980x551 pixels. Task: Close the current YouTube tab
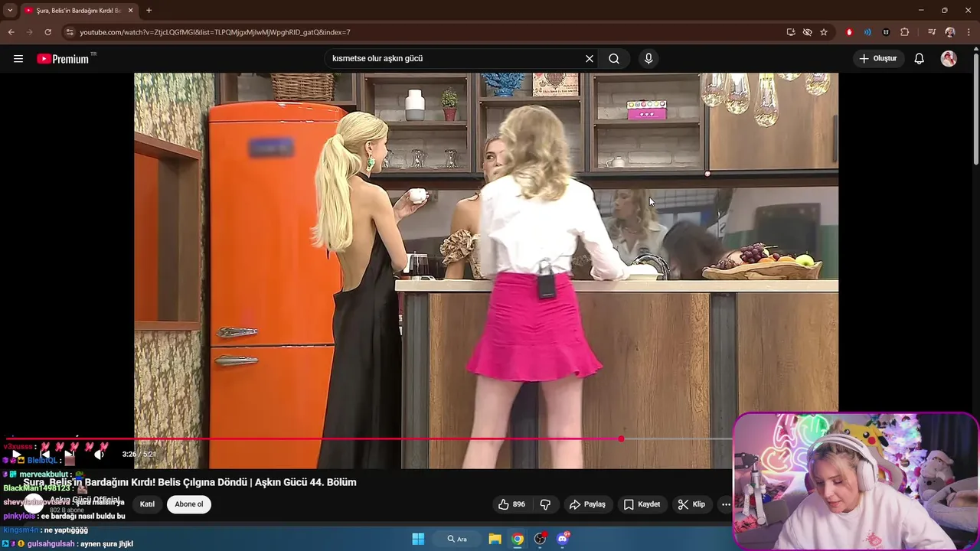click(130, 11)
